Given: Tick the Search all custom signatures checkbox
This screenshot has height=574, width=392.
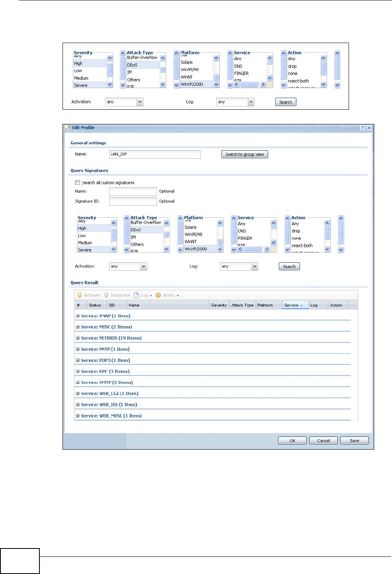Looking at the screenshot, I should [x=78, y=183].
